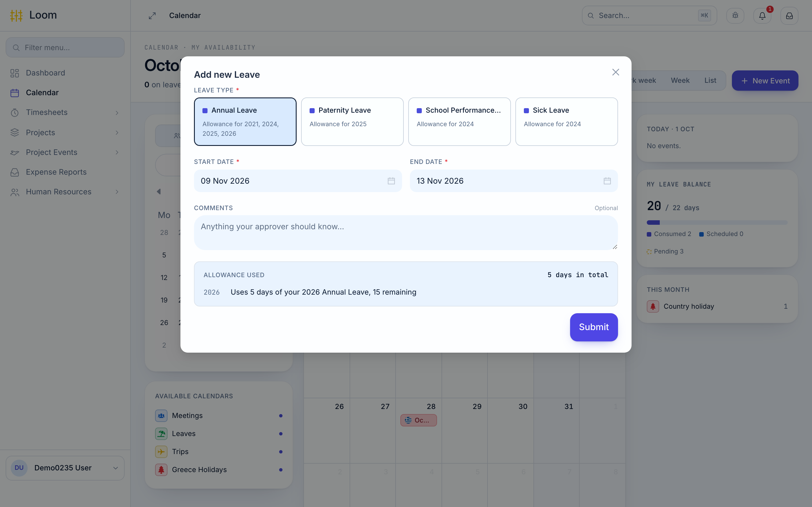Click the expand fullscreen arrows icon
The height and width of the screenshot is (507, 812).
click(152, 15)
